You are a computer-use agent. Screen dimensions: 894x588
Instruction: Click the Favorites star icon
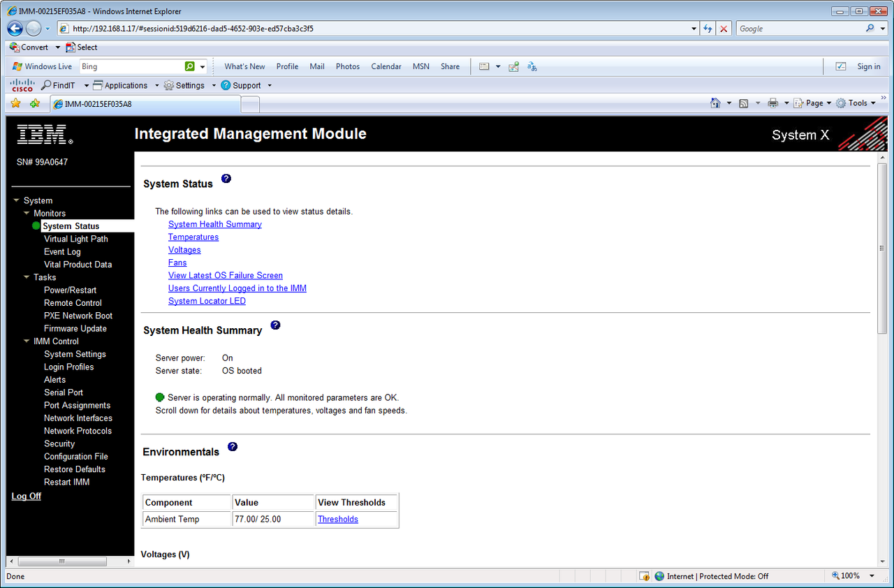coord(15,103)
